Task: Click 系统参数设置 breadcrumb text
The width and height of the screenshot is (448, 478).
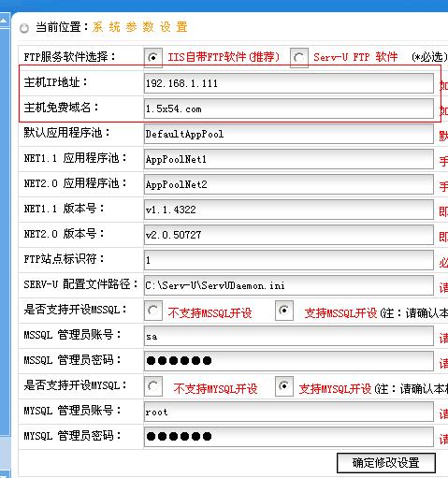Action: (140, 27)
